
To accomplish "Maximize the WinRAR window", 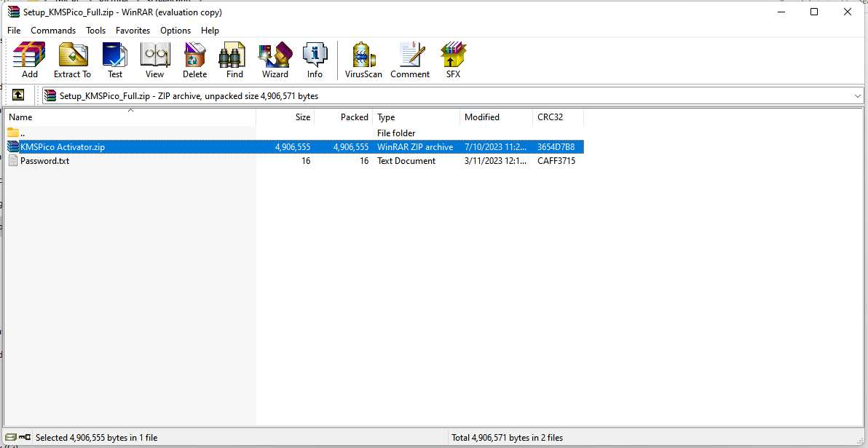I will [814, 12].
